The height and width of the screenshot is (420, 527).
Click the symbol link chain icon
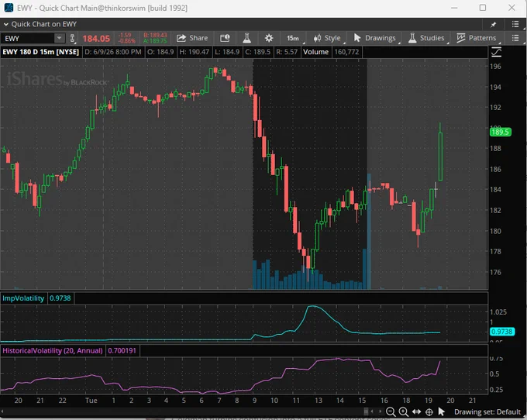tap(72, 38)
